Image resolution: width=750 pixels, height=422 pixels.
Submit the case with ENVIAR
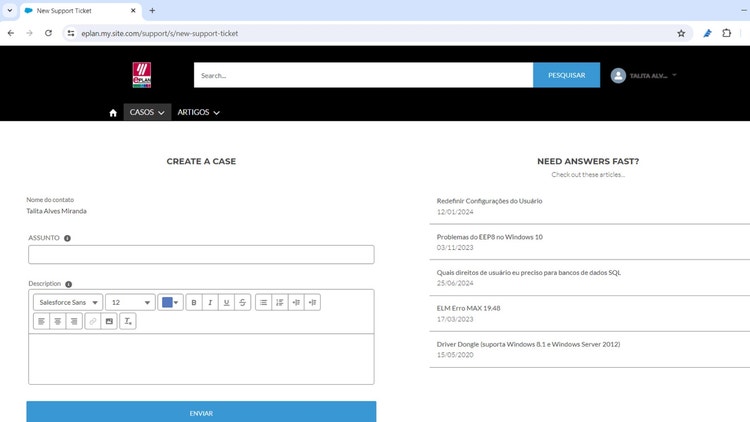point(201,412)
